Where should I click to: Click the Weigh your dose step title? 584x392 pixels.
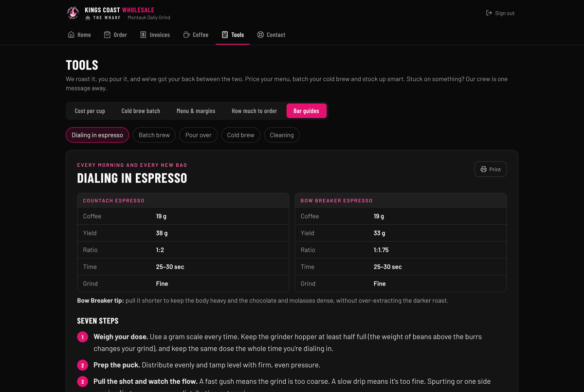(121, 337)
